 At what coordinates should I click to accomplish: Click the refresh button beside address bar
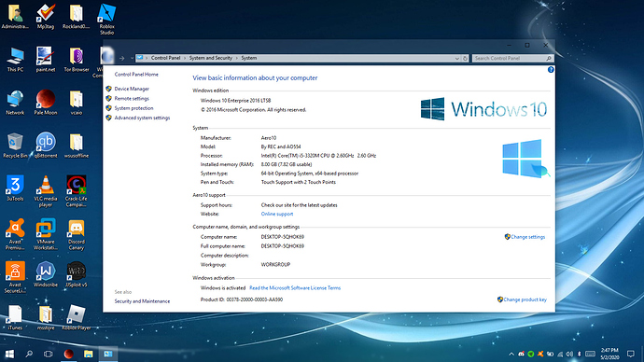click(465, 58)
